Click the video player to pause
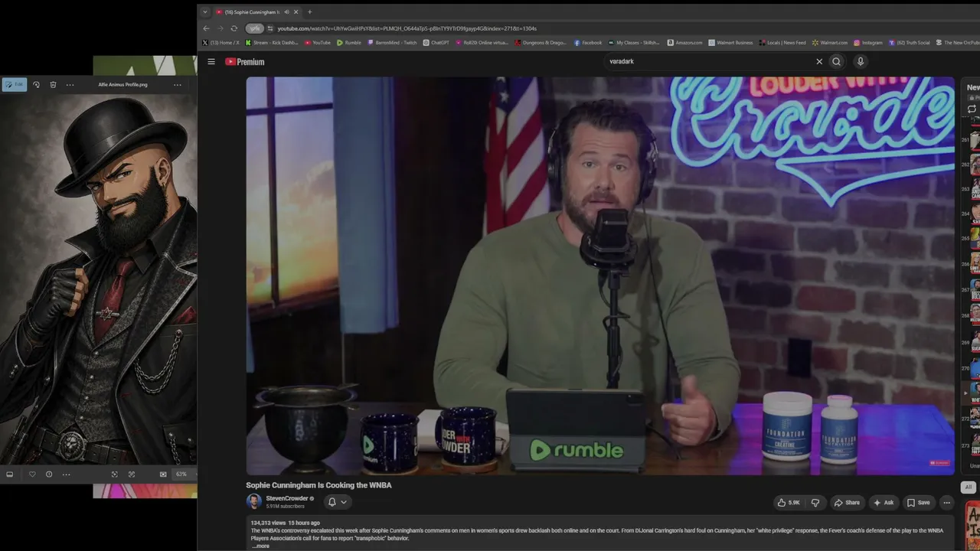Image resolution: width=980 pixels, height=551 pixels. [x=600, y=275]
